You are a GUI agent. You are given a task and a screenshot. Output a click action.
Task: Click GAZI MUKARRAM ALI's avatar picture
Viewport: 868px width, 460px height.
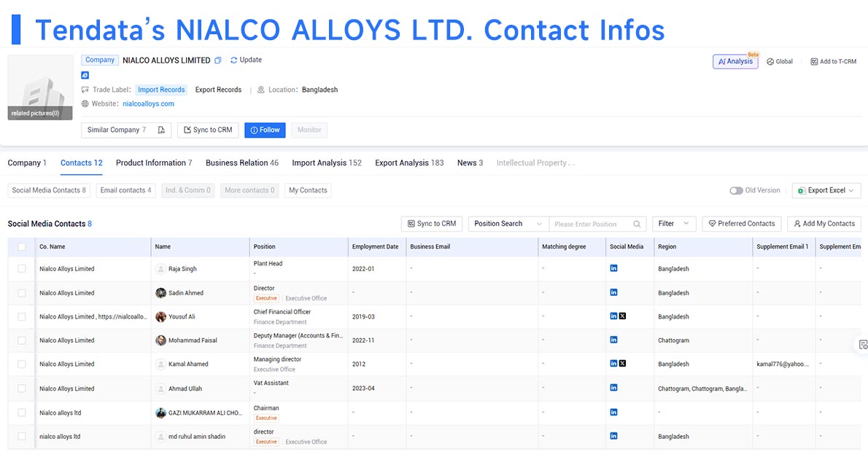click(x=160, y=413)
